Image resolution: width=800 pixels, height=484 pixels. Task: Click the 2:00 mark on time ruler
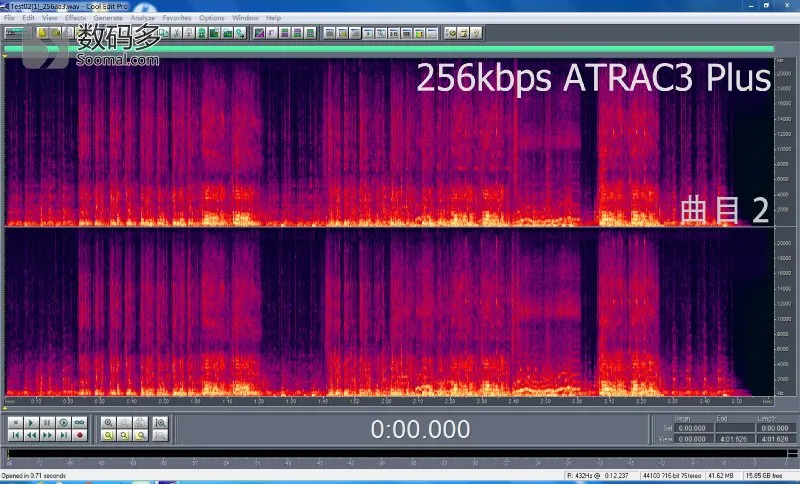[386, 402]
